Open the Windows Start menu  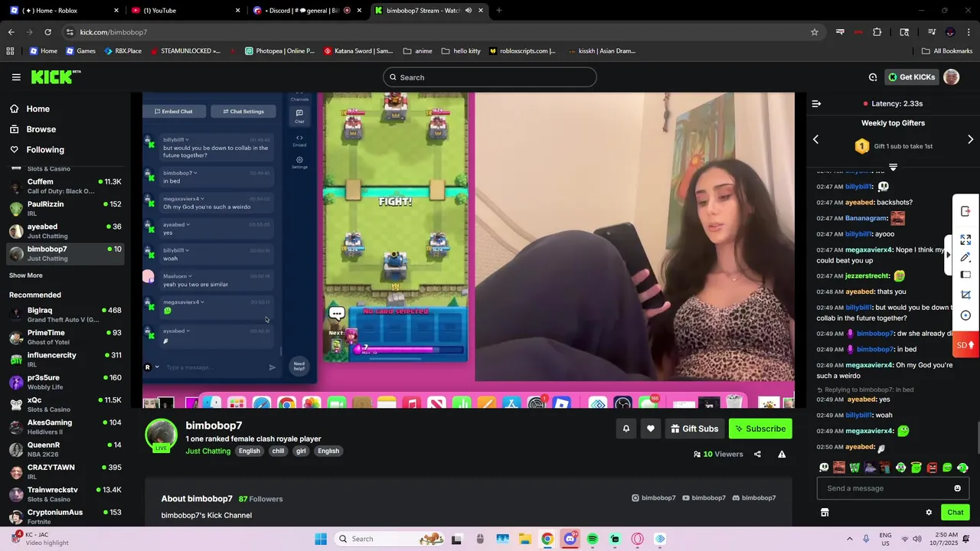[321, 539]
